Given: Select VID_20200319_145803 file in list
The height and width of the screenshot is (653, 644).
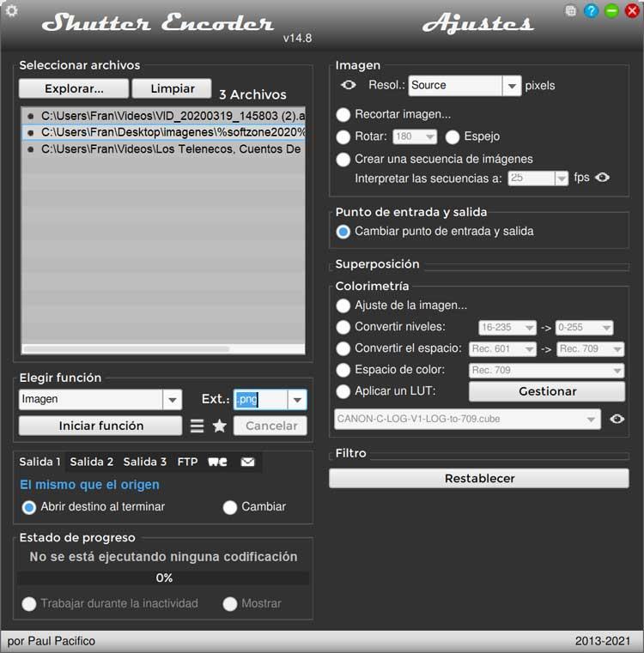Looking at the screenshot, I should click(x=163, y=116).
